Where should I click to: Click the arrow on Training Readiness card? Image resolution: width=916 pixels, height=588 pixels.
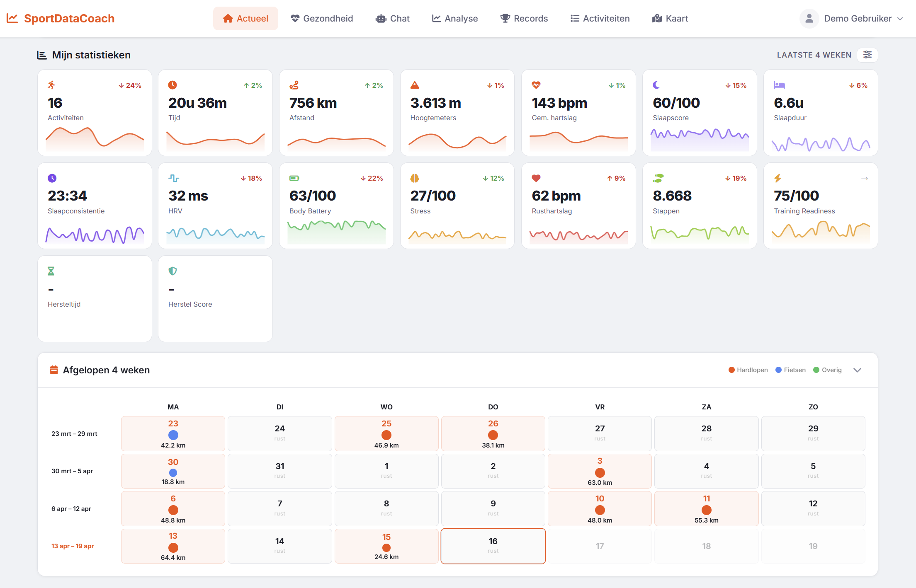(x=865, y=179)
